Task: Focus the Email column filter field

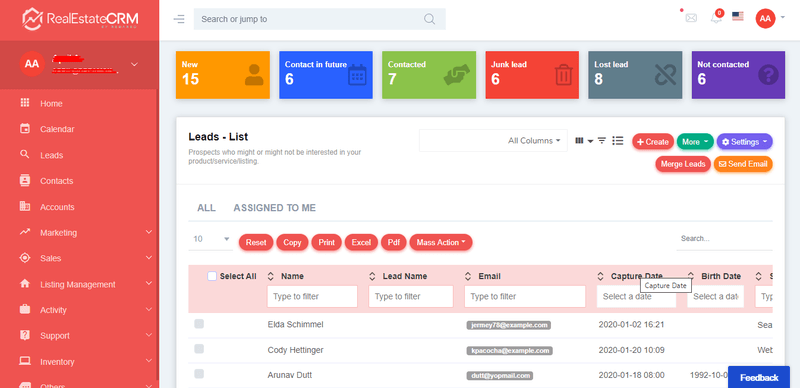Action: [524, 296]
